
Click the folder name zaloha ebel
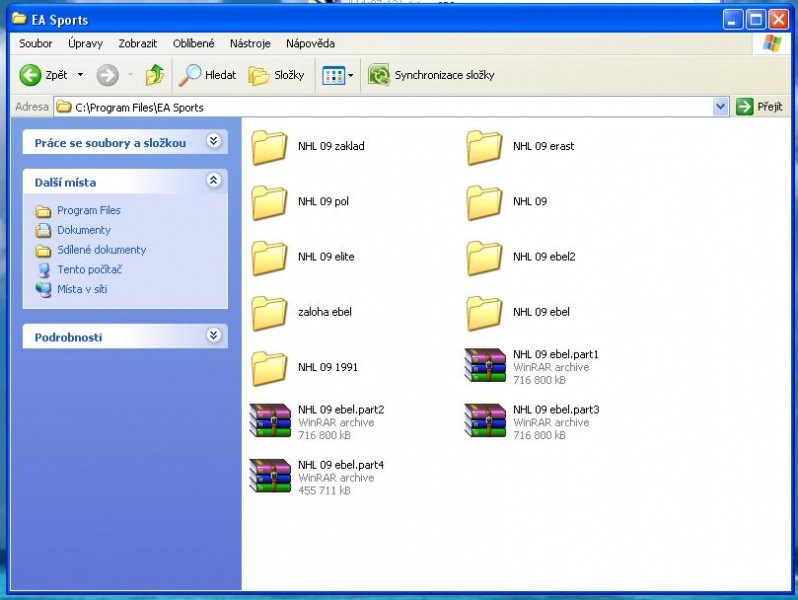click(x=325, y=312)
